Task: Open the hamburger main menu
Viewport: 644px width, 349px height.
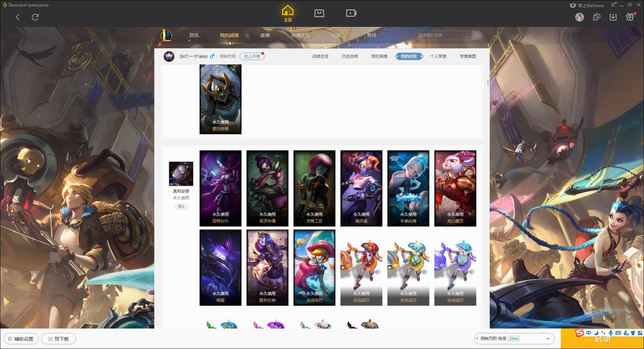Action: (x=613, y=5)
